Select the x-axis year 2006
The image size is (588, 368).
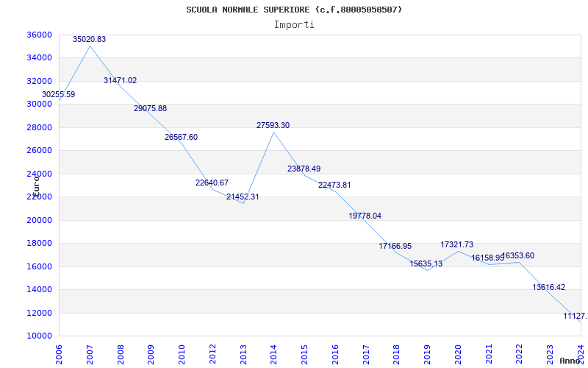(x=59, y=355)
